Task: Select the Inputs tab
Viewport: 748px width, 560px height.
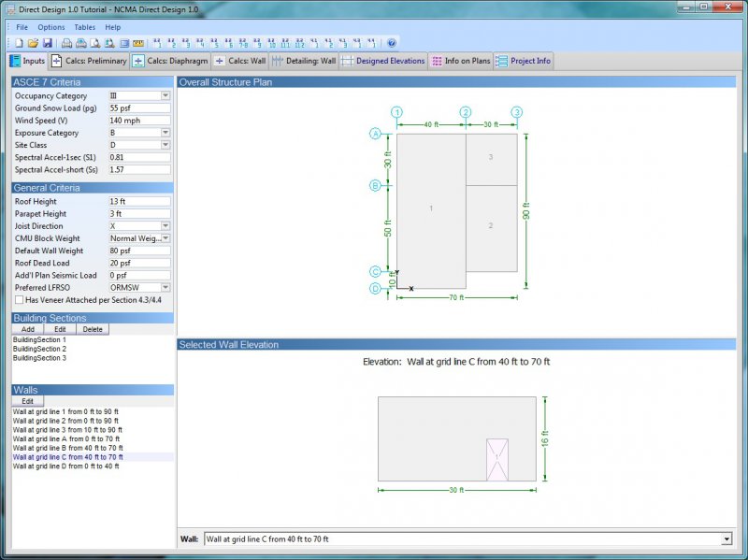Action: coord(28,61)
